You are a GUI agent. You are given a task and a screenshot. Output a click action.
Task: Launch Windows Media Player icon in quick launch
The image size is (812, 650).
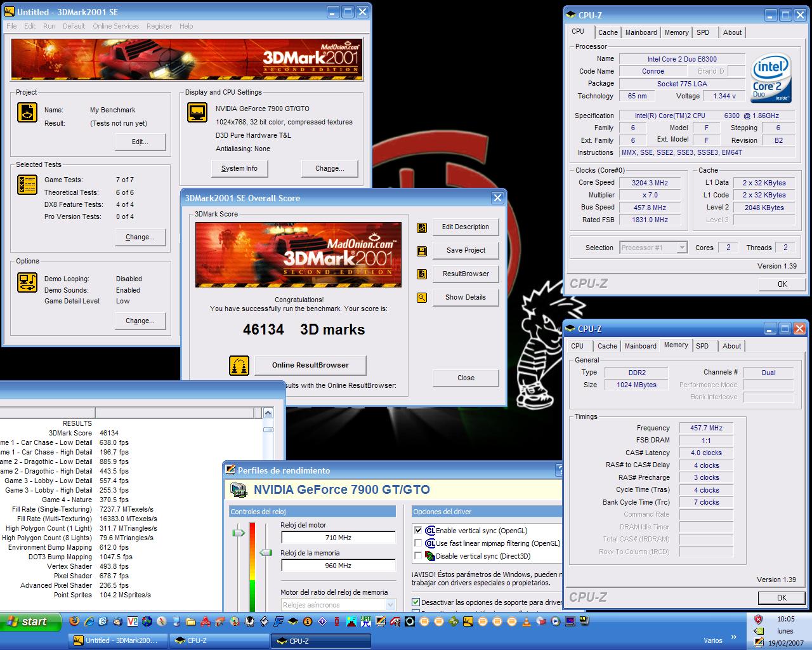tap(556, 621)
